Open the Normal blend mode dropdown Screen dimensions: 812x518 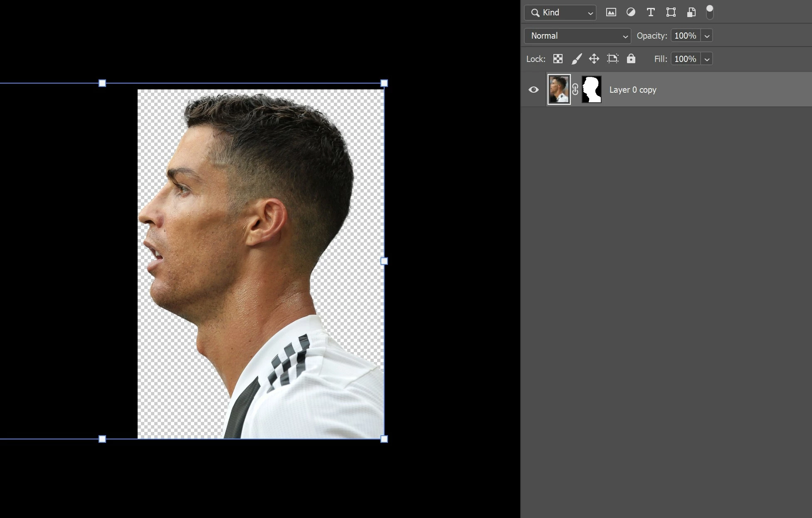click(578, 36)
